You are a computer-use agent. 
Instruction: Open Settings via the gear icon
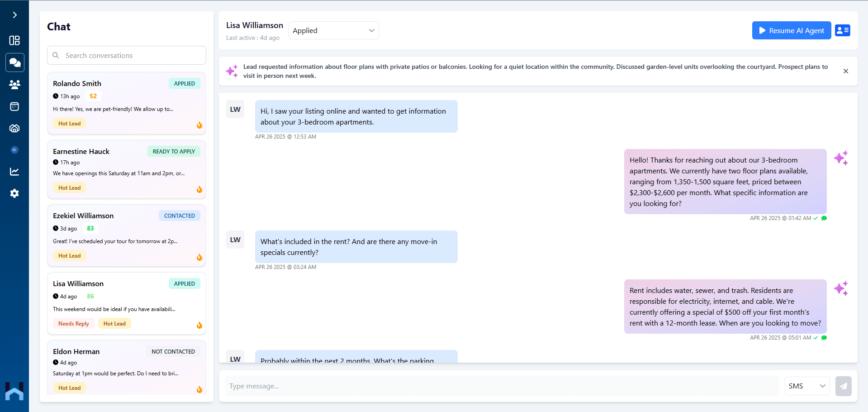click(14, 193)
